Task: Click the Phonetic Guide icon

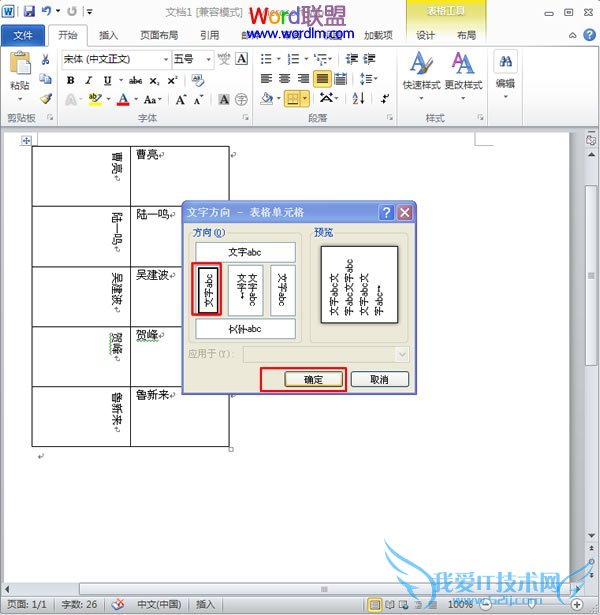Action: tap(224, 59)
